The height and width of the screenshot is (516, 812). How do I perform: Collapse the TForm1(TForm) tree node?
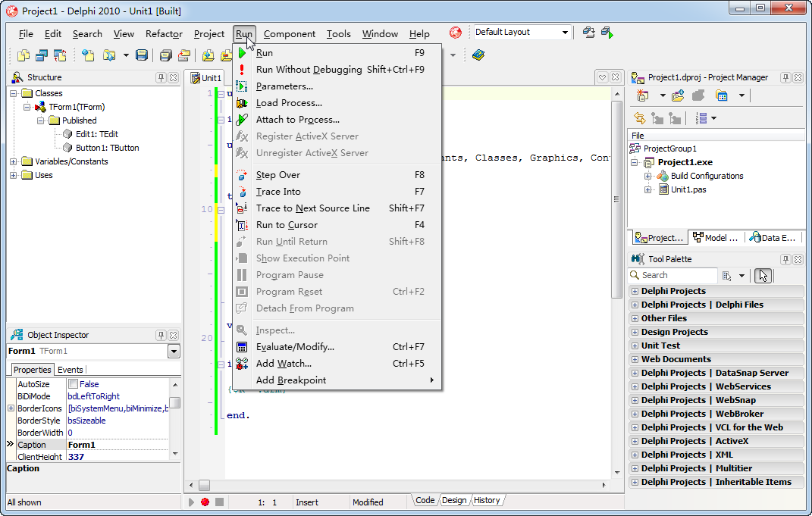click(27, 107)
